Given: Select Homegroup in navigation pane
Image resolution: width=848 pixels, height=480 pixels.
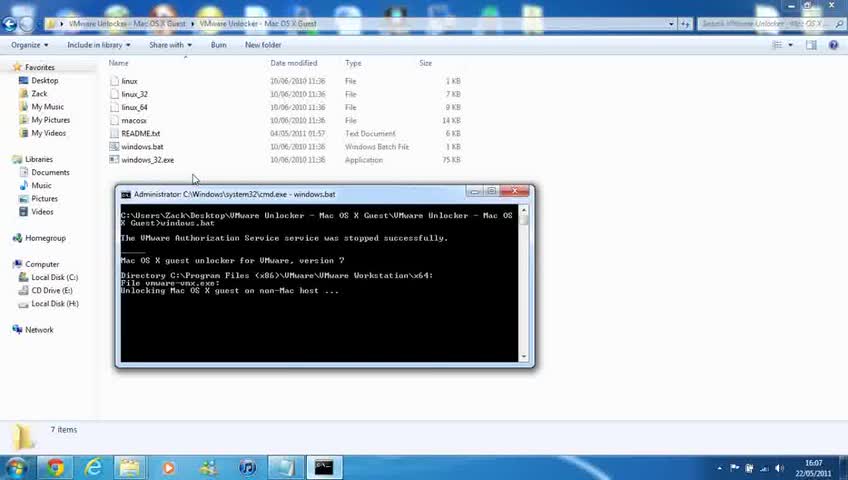Looking at the screenshot, I should click(45, 238).
